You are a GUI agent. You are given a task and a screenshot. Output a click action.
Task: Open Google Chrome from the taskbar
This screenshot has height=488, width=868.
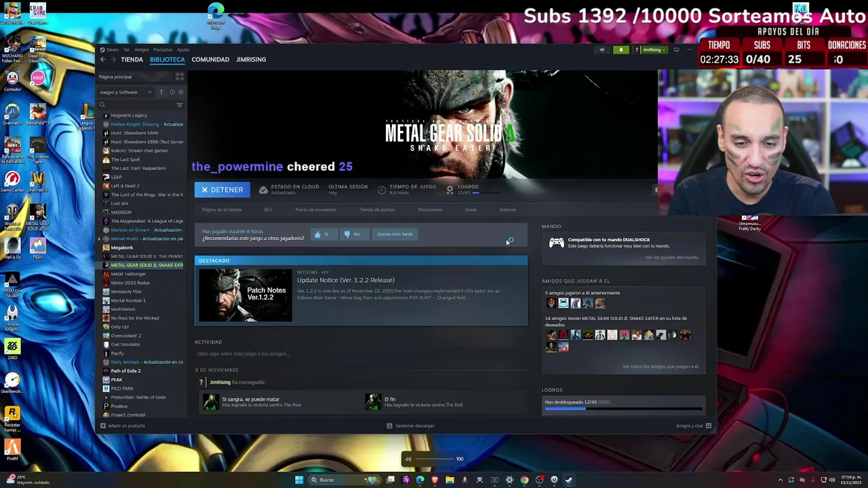point(524,480)
